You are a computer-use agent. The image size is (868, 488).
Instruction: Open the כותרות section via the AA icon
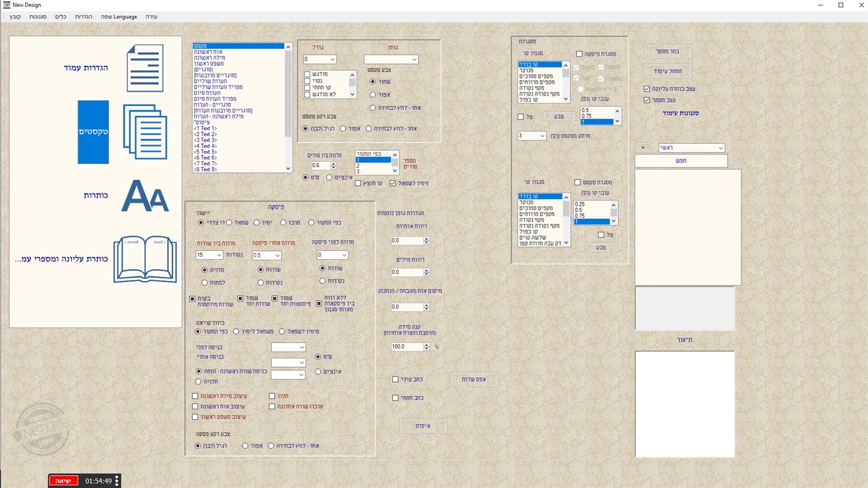coord(146,196)
